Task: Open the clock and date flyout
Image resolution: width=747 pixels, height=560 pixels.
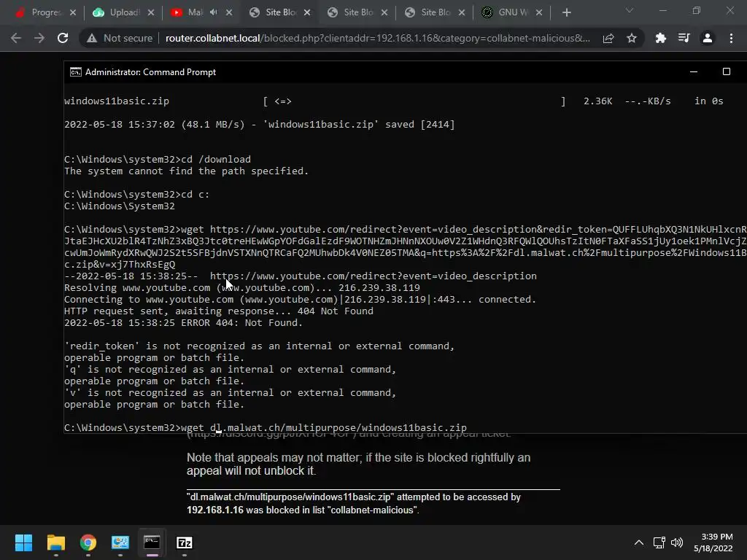Action: (x=713, y=542)
